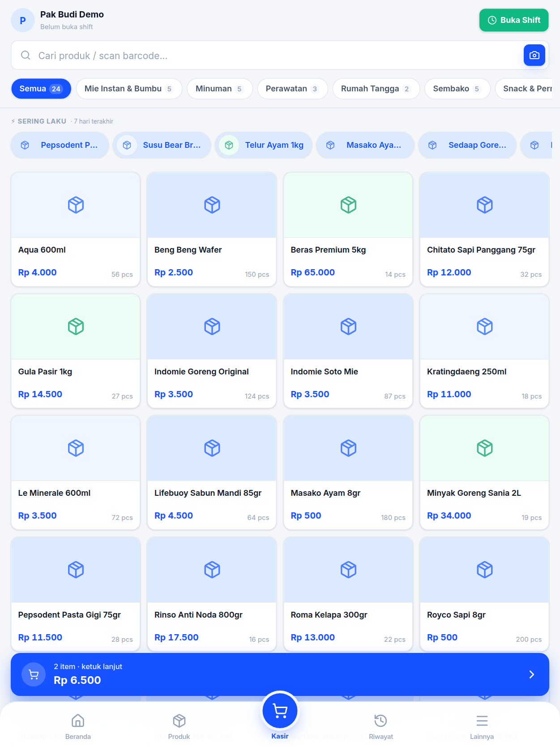The image size is (560, 747).
Task: Click the Rp 14.500 Gula Pasir price
Action: coord(40,394)
